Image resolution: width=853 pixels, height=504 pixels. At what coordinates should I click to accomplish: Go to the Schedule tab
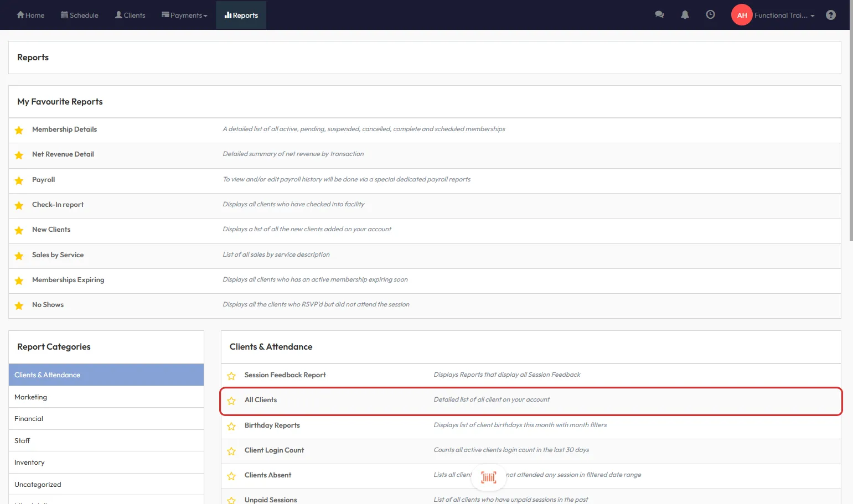(x=80, y=15)
